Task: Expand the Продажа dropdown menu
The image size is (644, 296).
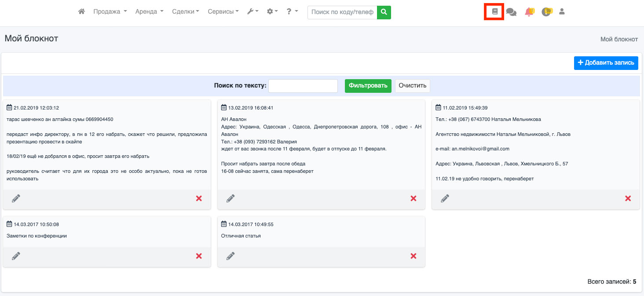Action: (x=110, y=12)
